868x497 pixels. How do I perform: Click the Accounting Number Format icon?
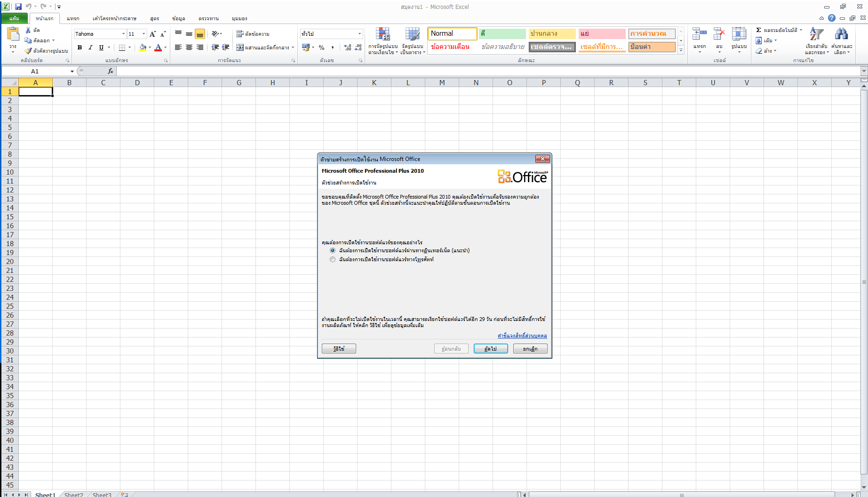[306, 48]
